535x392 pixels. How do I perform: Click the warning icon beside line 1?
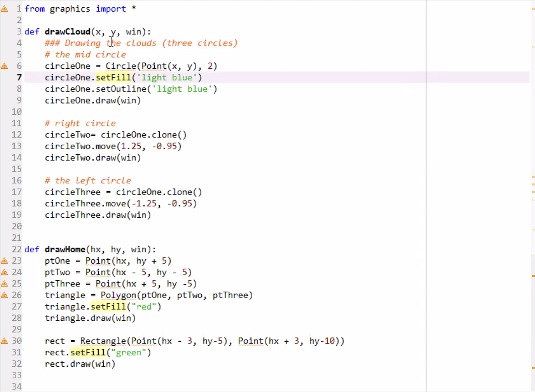click(x=4, y=9)
